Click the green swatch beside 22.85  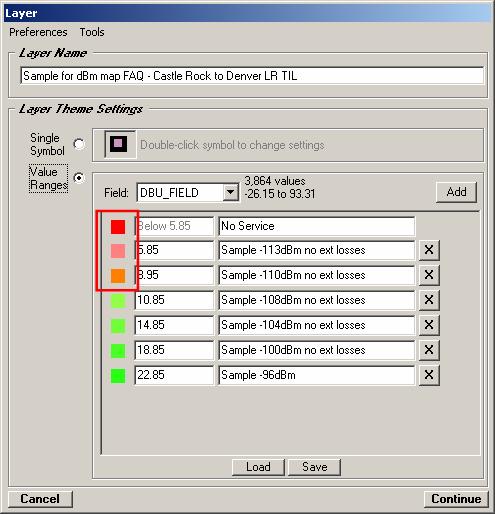118,376
